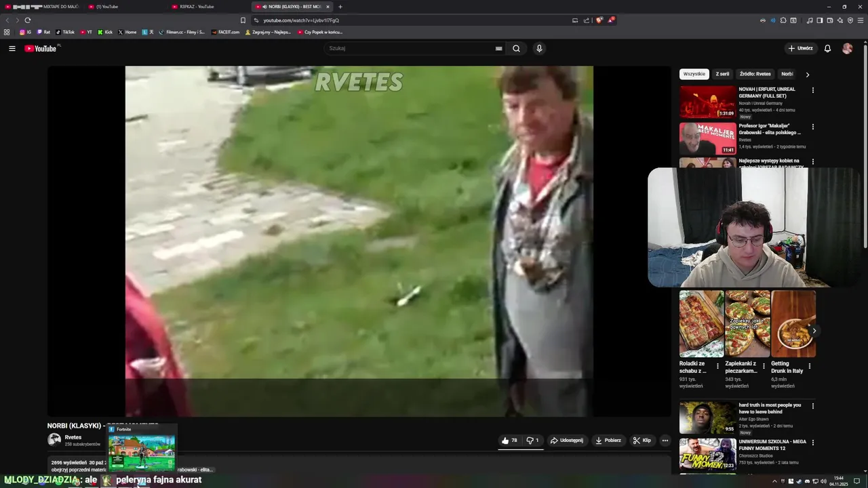Like the video with thumbs up
Image resolution: width=868 pixels, height=488 pixels.
509,441
